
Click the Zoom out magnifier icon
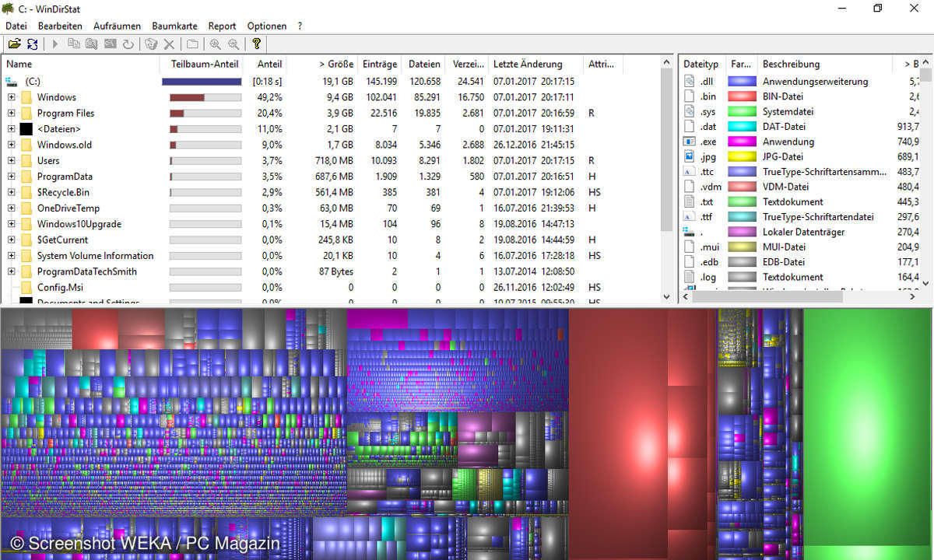(x=233, y=44)
